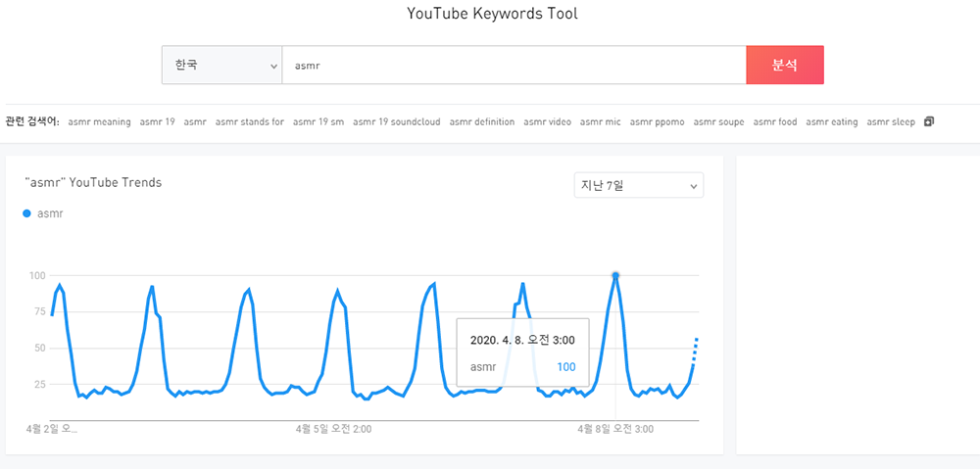Click the '"asmr" YouTube Trends' heading
Image resolution: width=980 pixels, height=469 pixels.
coord(93,182)
